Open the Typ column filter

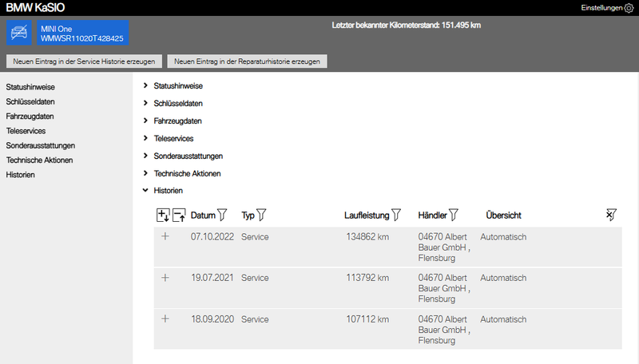[261, 215]
